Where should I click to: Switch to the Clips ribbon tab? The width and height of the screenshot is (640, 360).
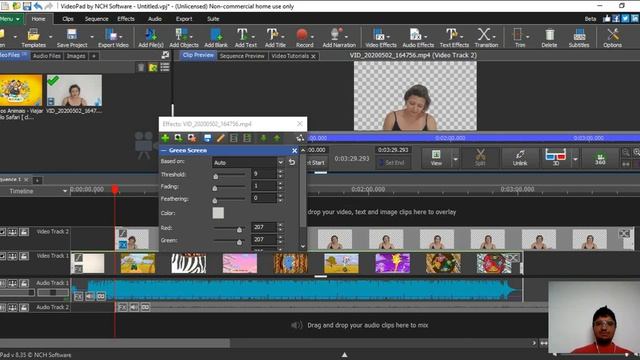click(68, 19)
